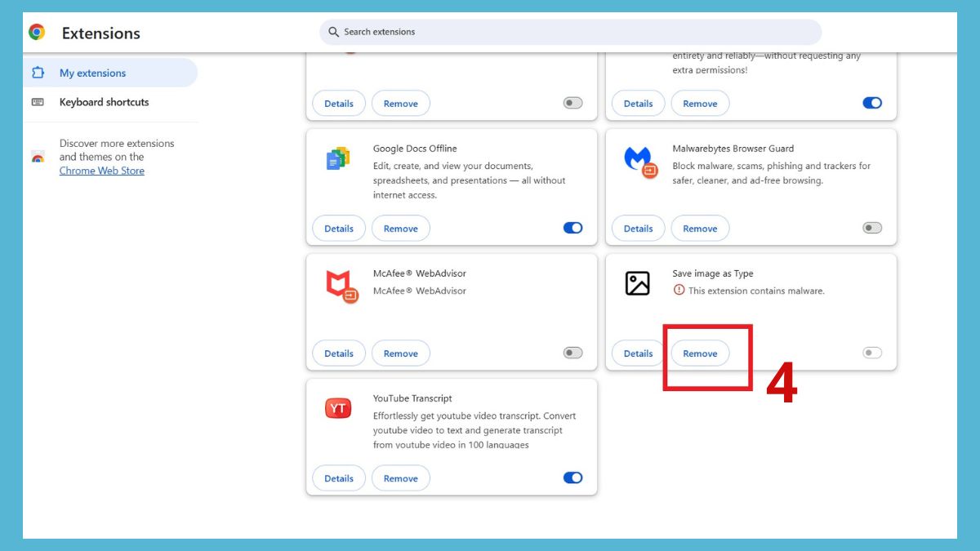Open Keyboard shortcuts section
This screenshot has width=980, height=551.
tap(110, 102)
